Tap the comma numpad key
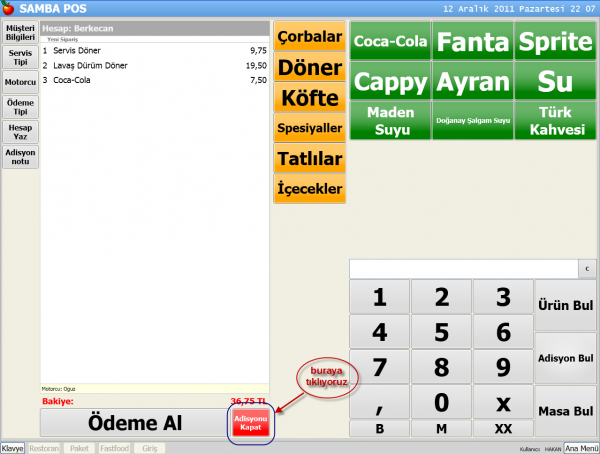This screenshot has height=454, width=600. point(379,402)
